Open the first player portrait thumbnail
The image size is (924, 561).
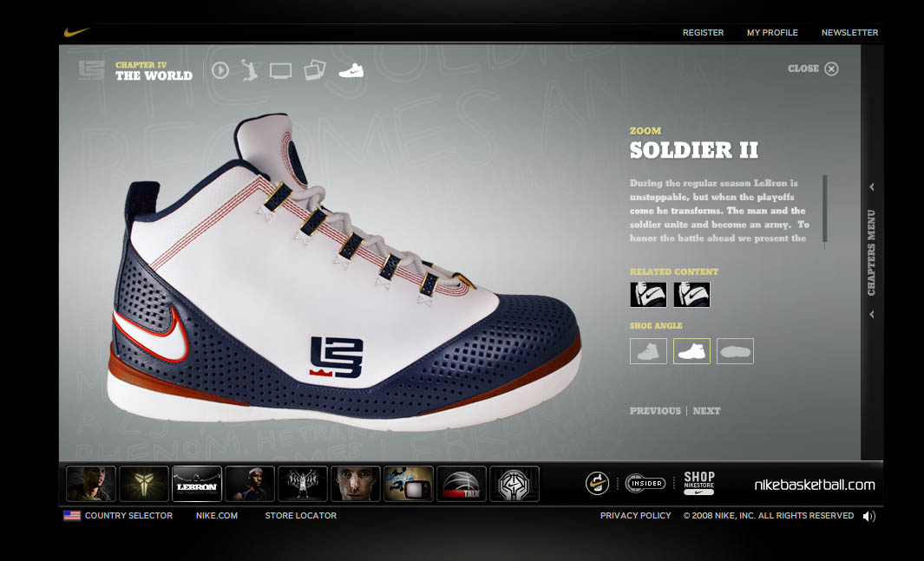(x=91, y=484)
